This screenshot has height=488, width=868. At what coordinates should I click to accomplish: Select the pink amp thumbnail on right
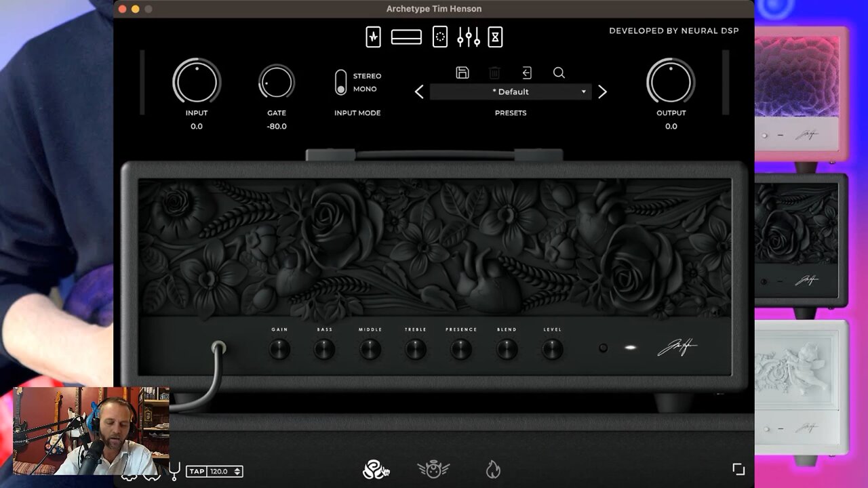(x=801, y=95)
